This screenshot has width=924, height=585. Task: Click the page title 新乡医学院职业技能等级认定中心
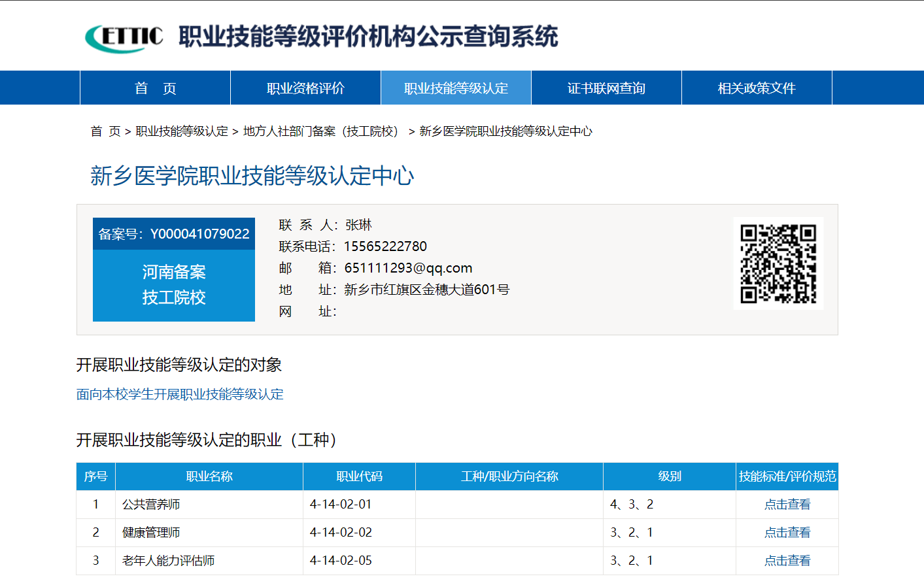coord(252,176)
